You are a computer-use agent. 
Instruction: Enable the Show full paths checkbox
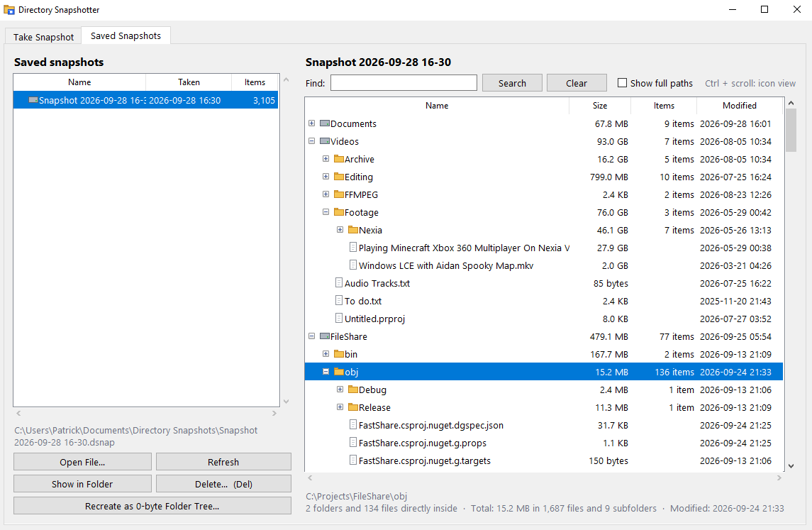[623, 83]
